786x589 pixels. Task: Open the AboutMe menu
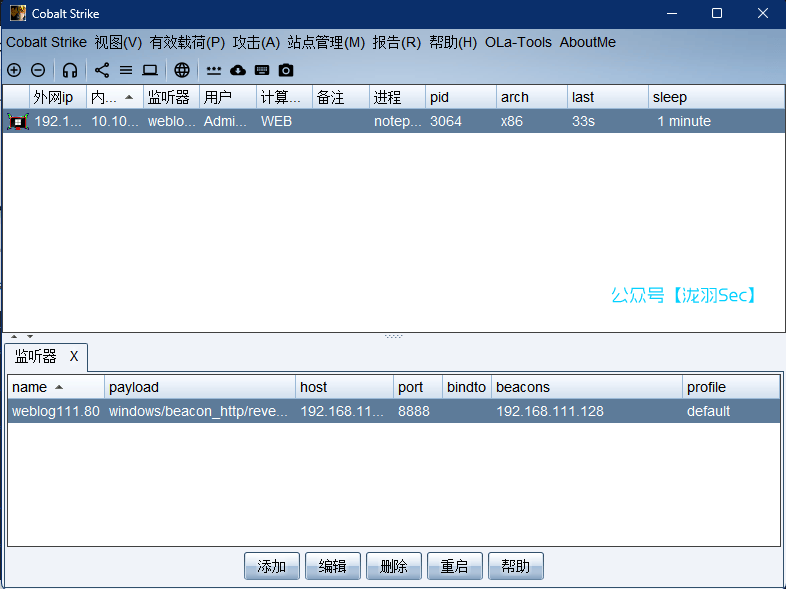588,43
